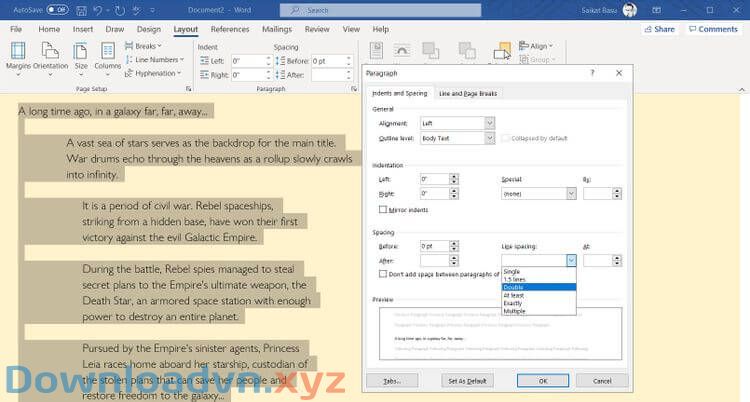This screenshot has width=750, height=402.
Task: Switch to the Home ribbon tab
Action: tap(49, 29)
